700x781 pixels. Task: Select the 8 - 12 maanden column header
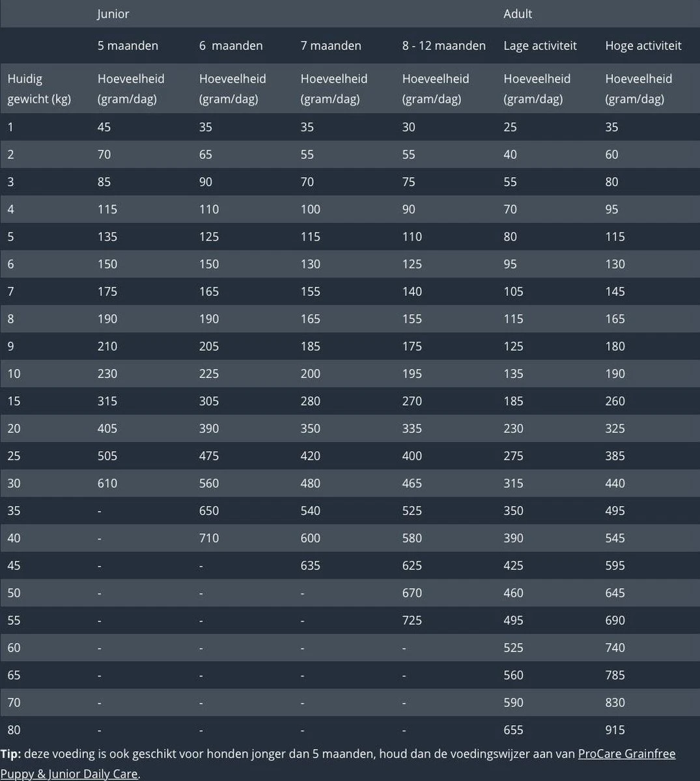click(x=443, y=46)
